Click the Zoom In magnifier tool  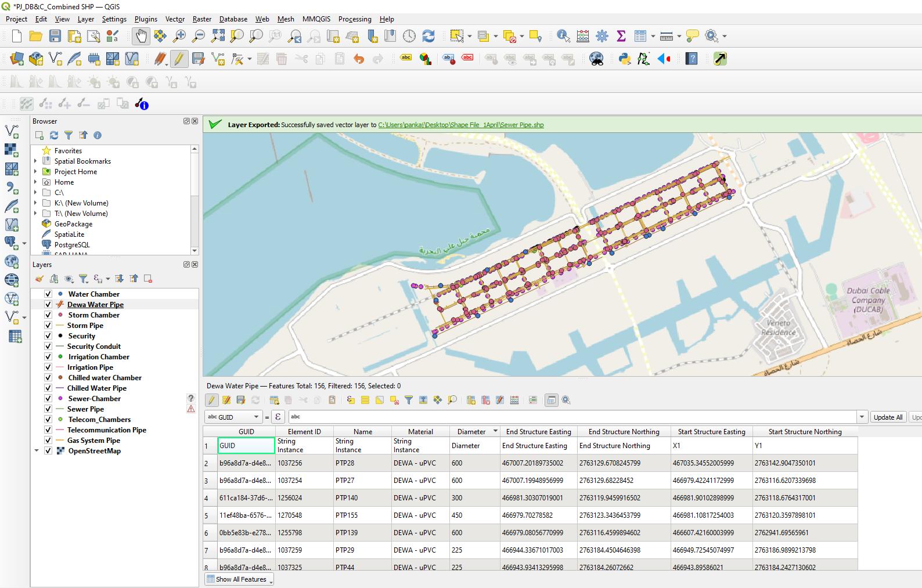click(179, 36)
